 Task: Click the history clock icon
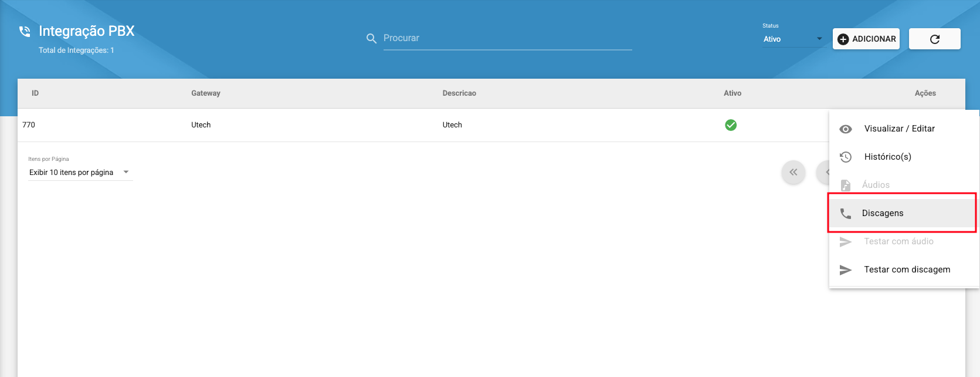845,157
